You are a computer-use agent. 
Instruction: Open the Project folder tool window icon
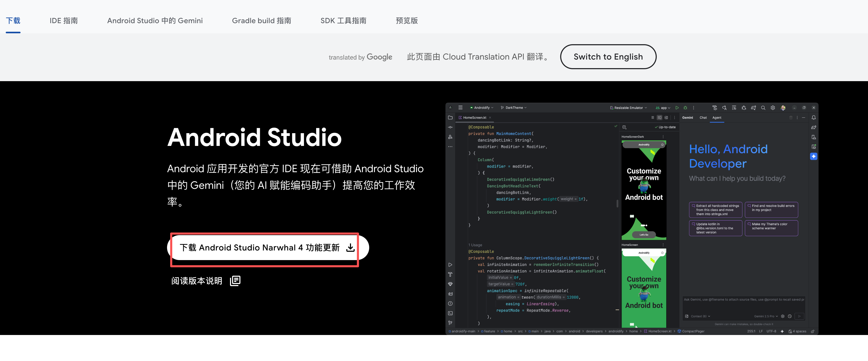pos(450,118)
